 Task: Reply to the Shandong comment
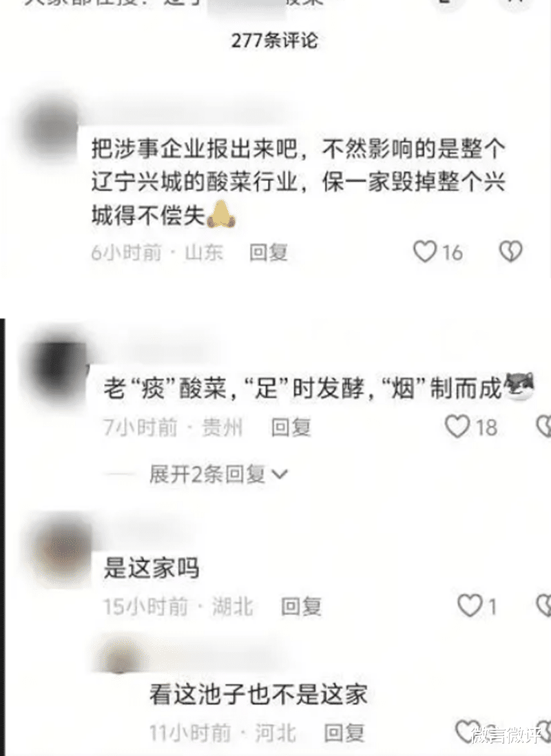click(x=268, y=252)
